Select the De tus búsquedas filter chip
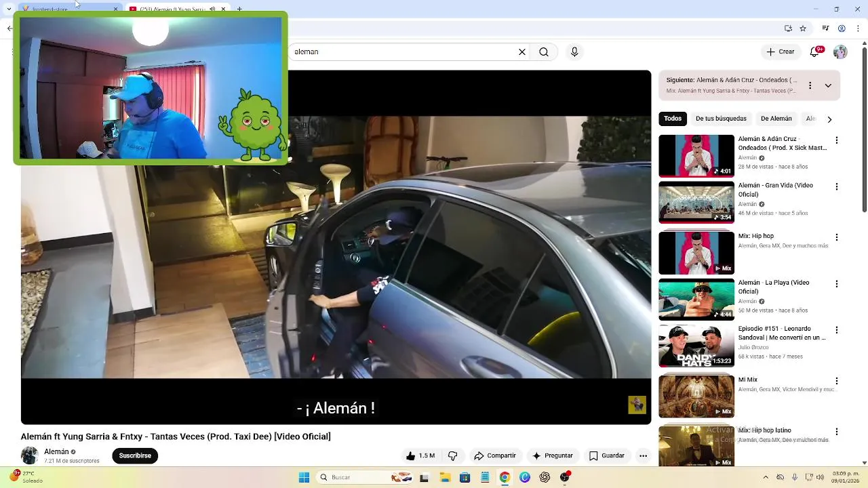The image size is (868, 488). click(721, 119)
